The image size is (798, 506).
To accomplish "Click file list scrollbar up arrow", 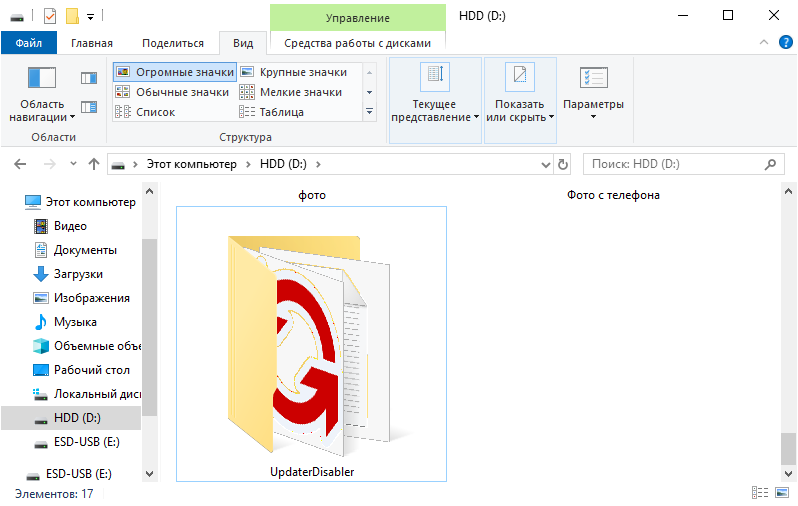I will point(788,191).
